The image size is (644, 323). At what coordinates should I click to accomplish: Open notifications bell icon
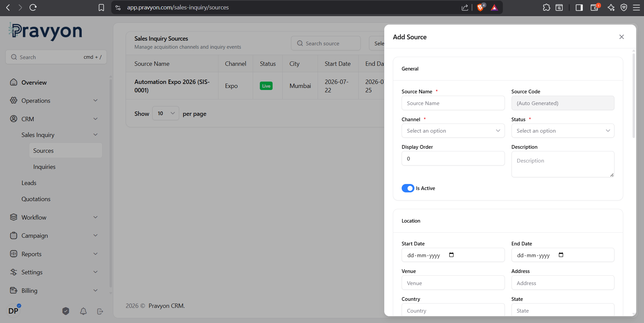(x=83, y=311)
